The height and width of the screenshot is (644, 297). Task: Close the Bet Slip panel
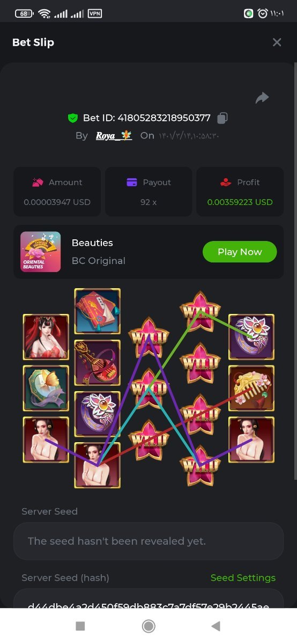277,42
